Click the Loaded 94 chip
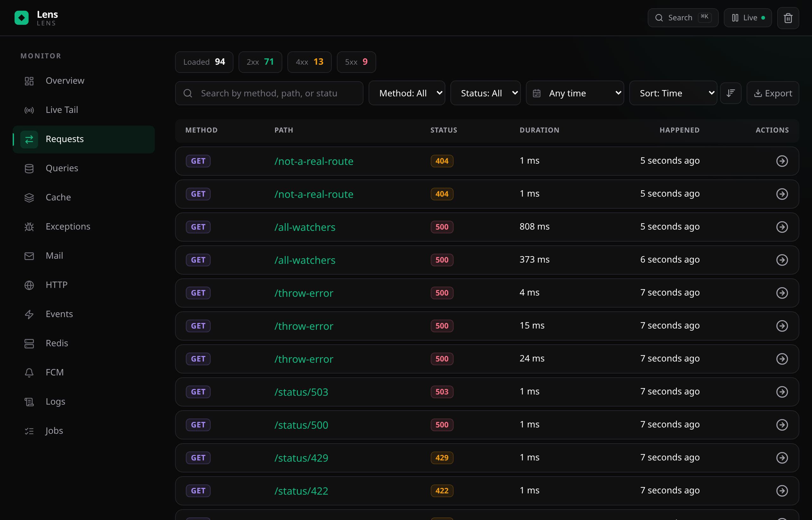 [x=204, y=62]
